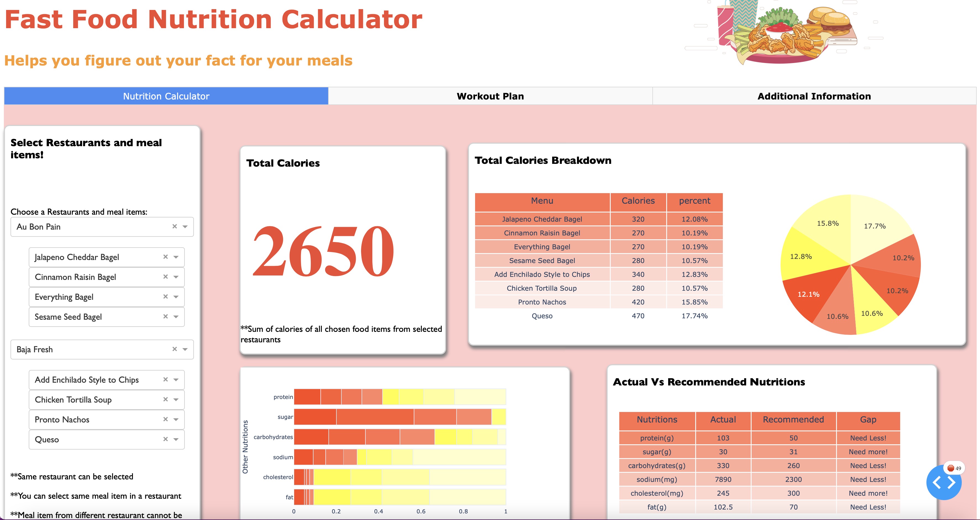This screenshot has height=520, width=980.
Task: Open the Everything Bagel dropdown menu
Action: click(x=175, y=296)
